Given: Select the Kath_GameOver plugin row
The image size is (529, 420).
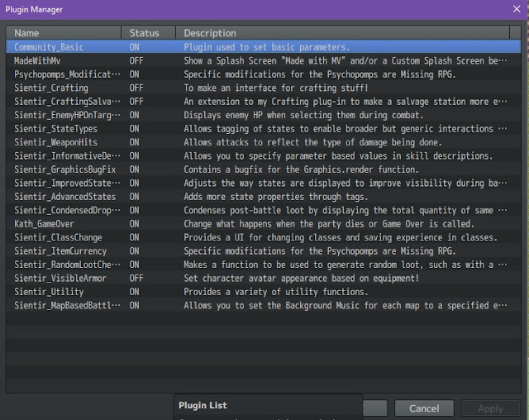Looking at the screenshot, I should 263,224.
